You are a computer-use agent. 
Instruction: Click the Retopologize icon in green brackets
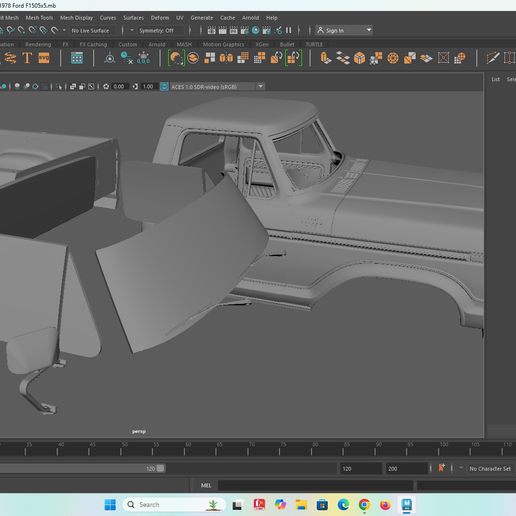(x=293, y=58)
